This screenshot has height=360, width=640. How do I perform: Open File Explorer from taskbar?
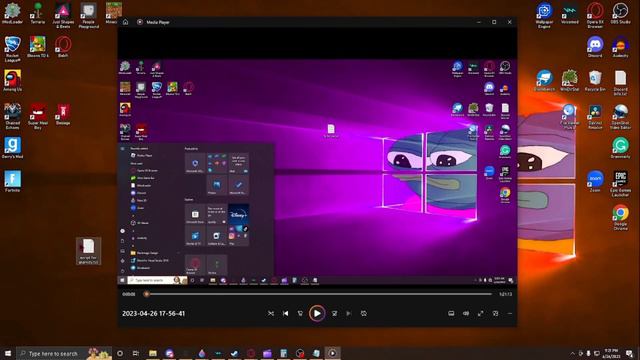tap(153, 353)
